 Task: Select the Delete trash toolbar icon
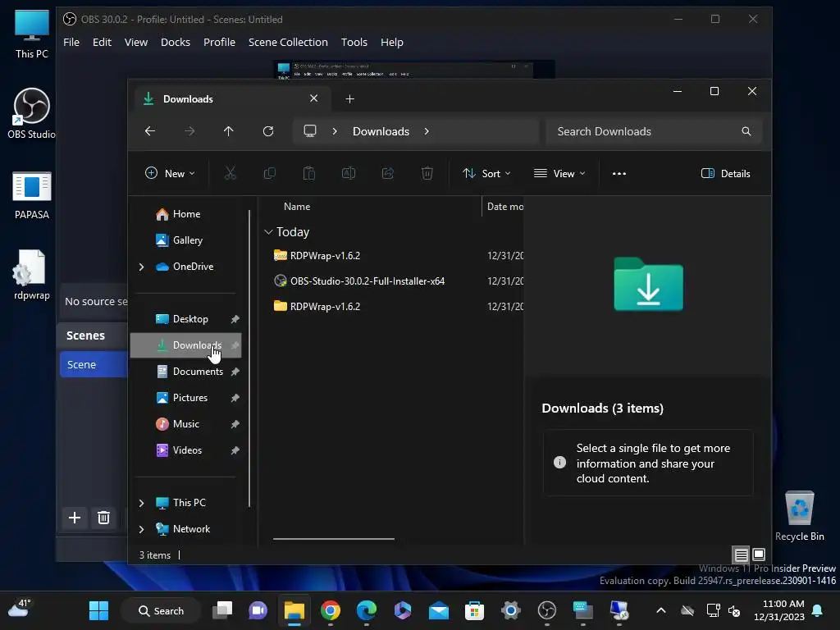point(427,173)
